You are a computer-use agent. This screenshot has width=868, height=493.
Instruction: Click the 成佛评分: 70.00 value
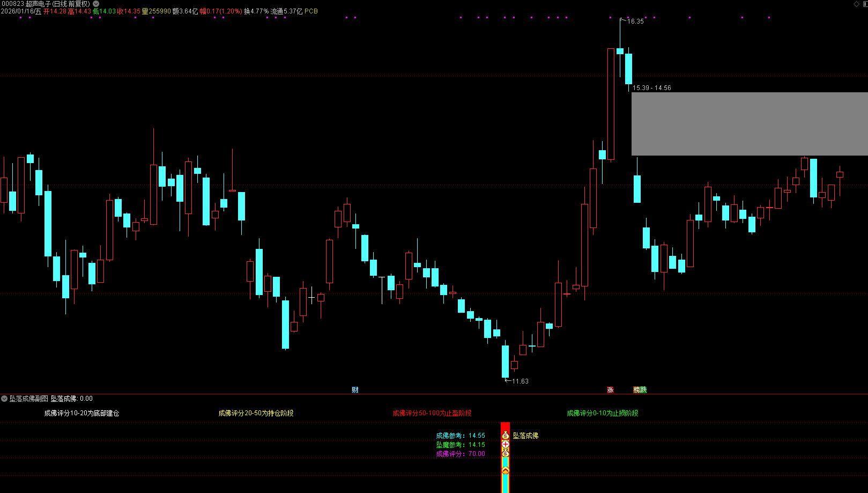(461, 454)
